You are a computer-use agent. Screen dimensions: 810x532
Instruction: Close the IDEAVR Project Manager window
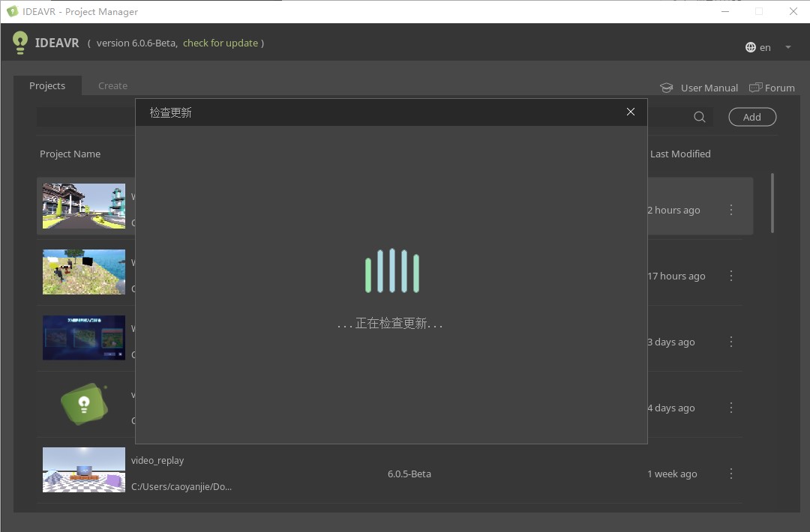point(793,11)
